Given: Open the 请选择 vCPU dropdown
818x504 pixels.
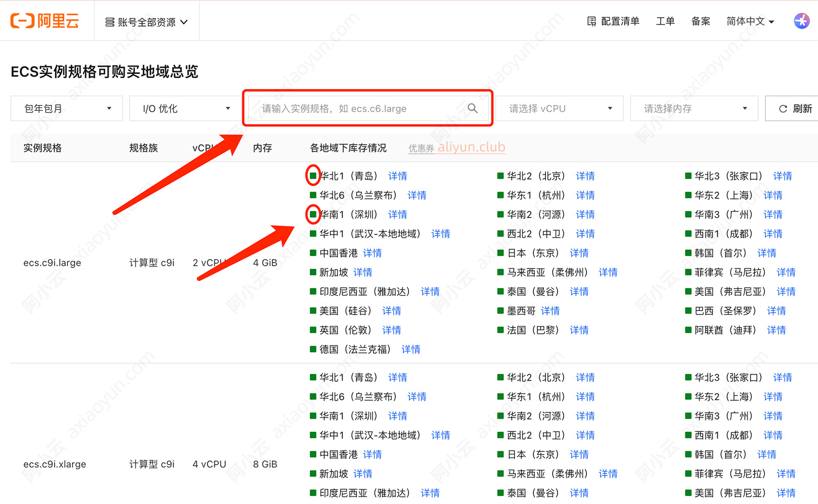Looking at the screenshot, I should tap(560, 108).
